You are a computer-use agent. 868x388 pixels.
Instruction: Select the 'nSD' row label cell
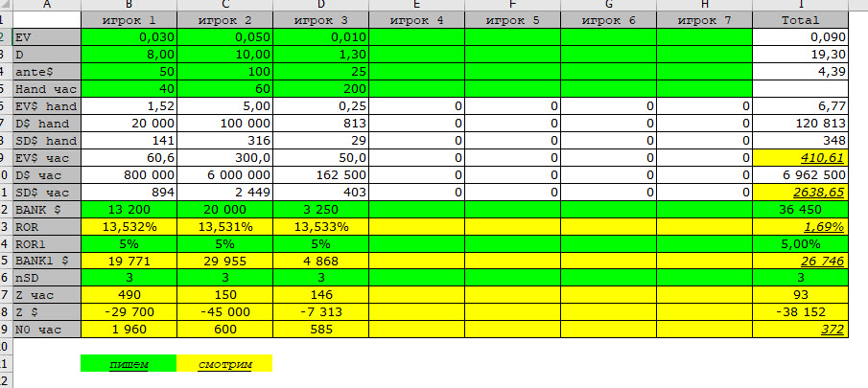[x=46, y=278]
